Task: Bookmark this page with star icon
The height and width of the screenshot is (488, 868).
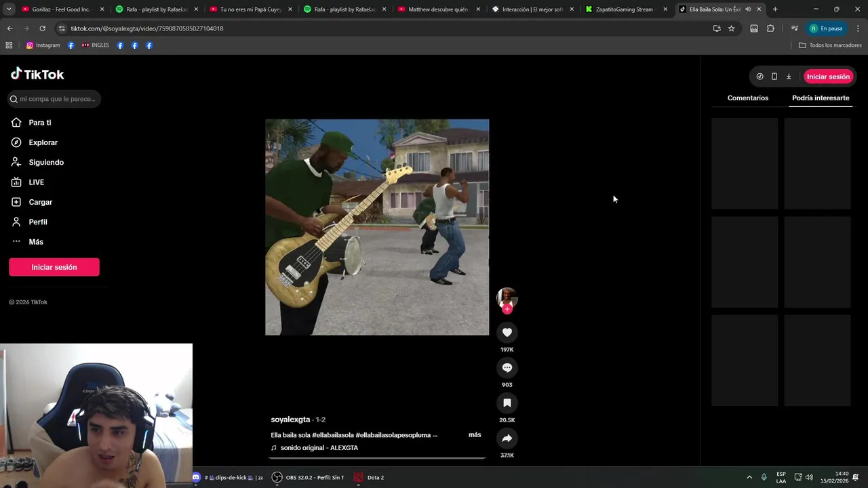Action: click(731, 28)
